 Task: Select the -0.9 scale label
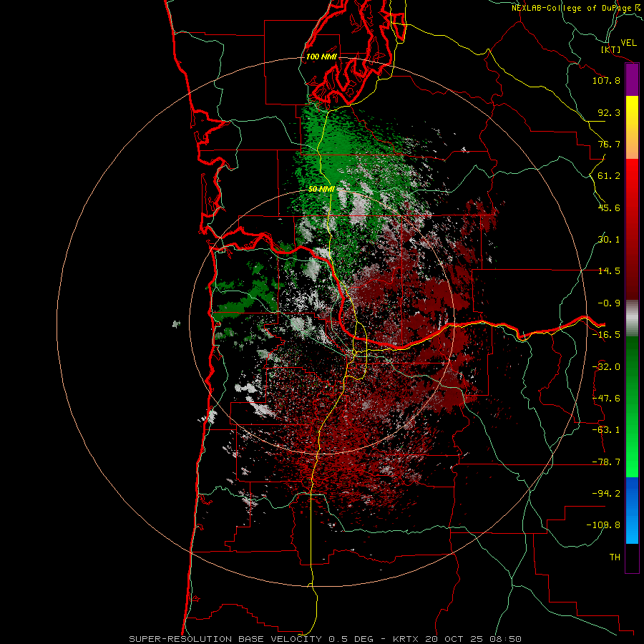coord(609,303)
